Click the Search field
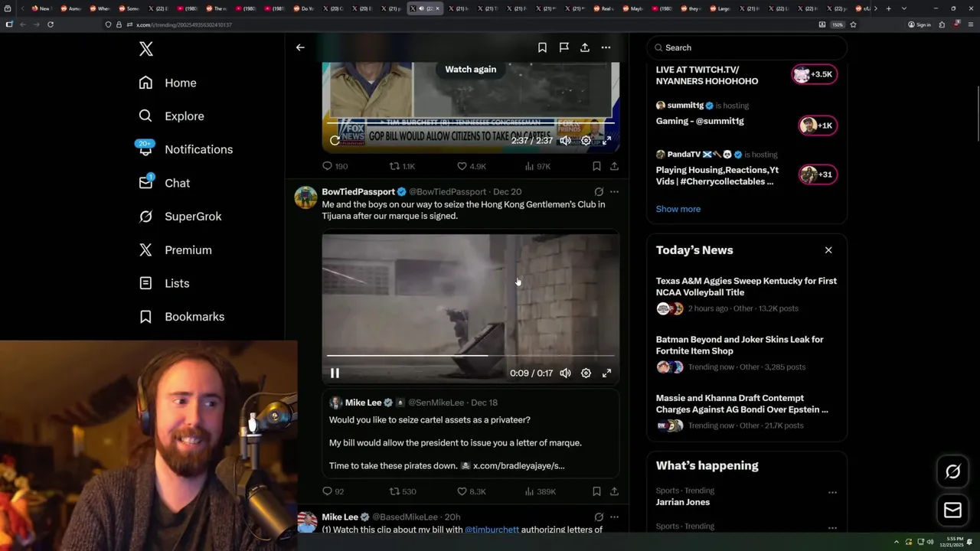The width and height of the screenshot is (980, 551). pos(746,47)
